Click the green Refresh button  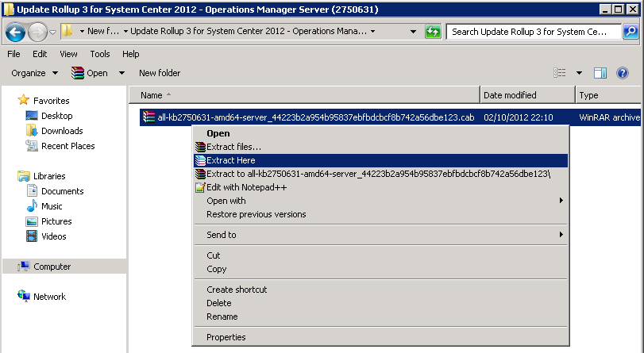tap(433, 32)
